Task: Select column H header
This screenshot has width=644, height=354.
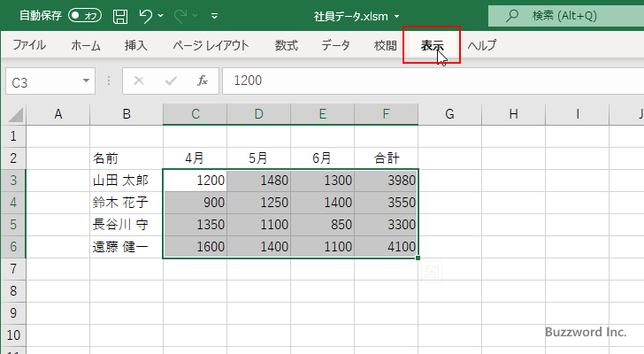Action: (x=513, y=114)
